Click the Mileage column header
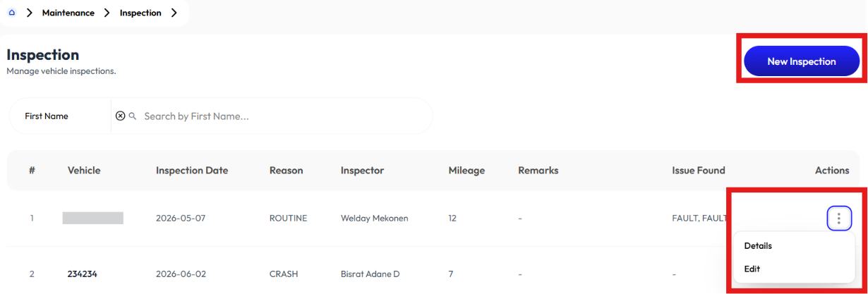868x294 pixels. coord(466,171)
